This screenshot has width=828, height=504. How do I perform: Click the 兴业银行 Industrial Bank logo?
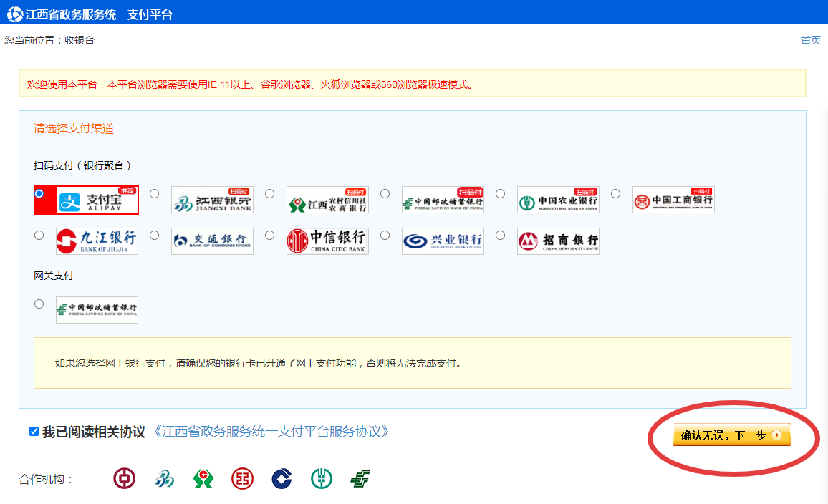coord(443,241)
